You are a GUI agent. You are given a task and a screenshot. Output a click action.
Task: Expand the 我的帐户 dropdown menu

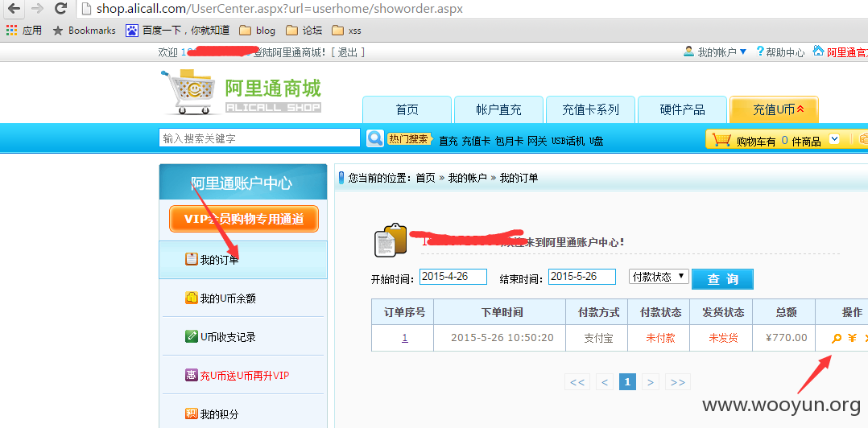(x=715, y=52)
